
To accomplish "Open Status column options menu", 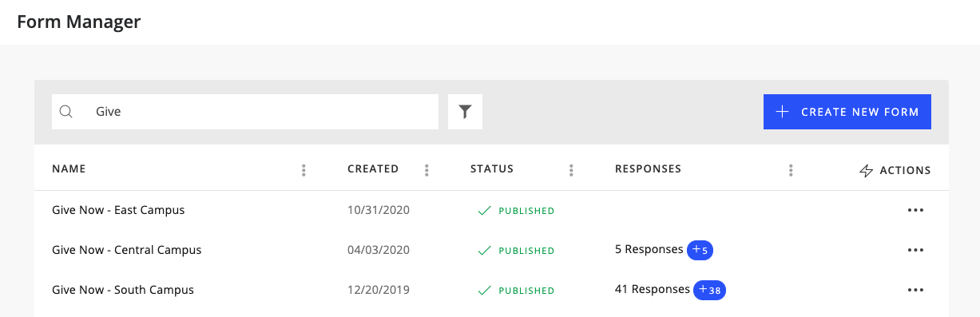I will coord(571,170).
